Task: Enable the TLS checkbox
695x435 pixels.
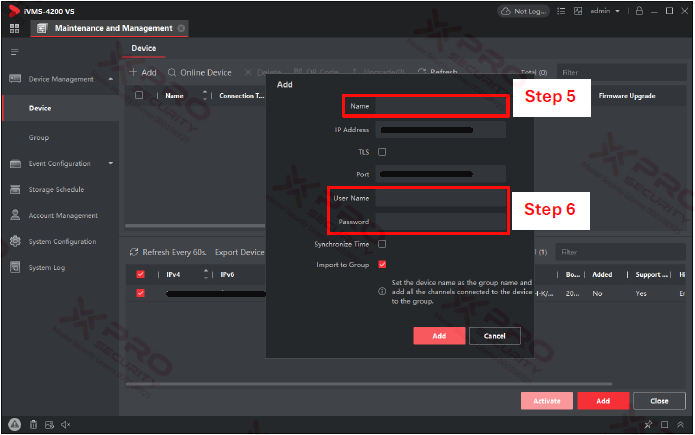Action: click(x=382, y=152)
